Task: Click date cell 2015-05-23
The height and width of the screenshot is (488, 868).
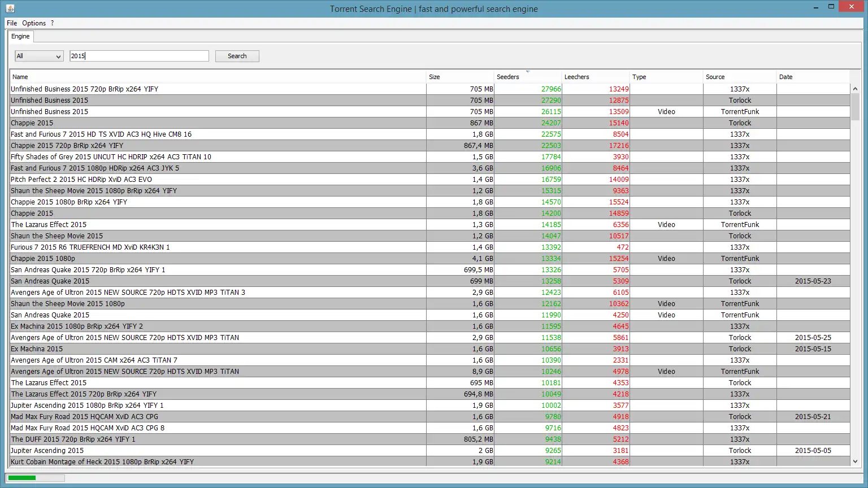Action: point(813,281)
